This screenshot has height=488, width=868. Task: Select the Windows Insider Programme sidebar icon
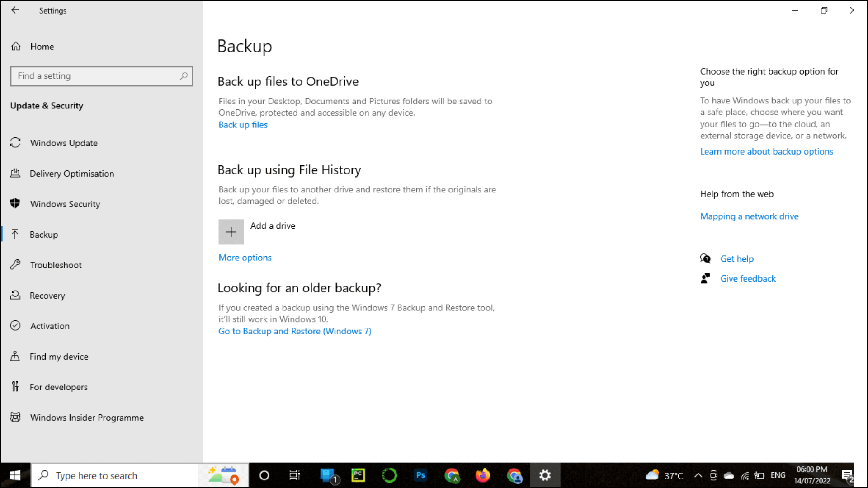point(16,417)
